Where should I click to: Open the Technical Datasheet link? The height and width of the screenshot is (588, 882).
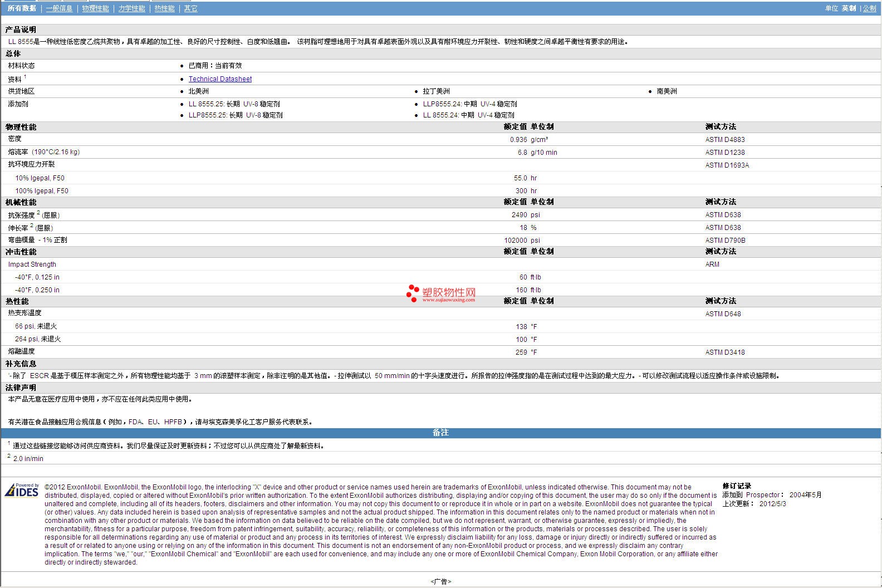tap(220, 79)
